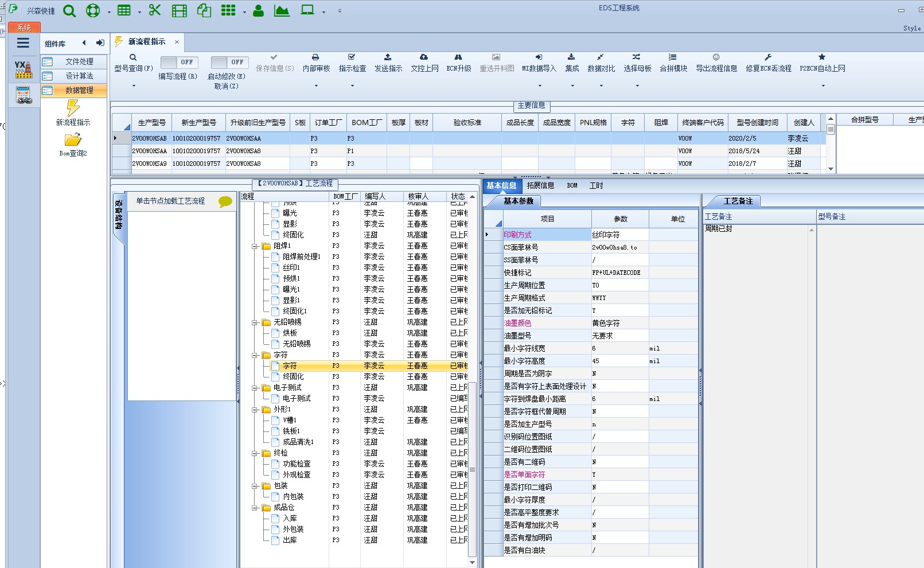The image size is (924, 568).
Task: Click the 文控上网 cloud upload tool
Action: 424,63
